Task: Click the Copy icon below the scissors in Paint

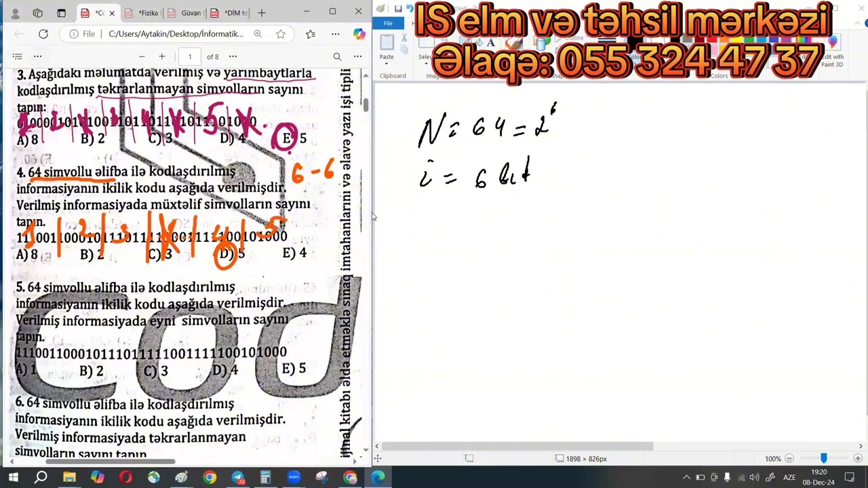Action: point(404,49)
